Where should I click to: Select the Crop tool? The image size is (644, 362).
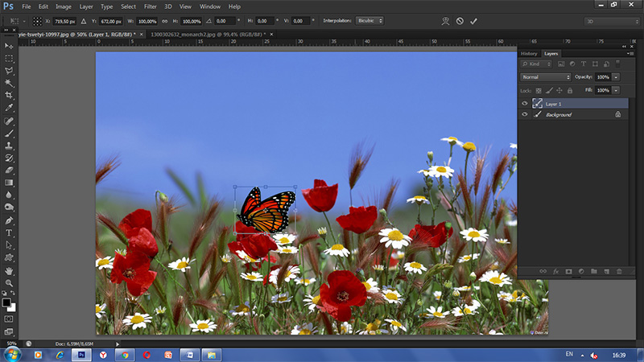(9, 95)
